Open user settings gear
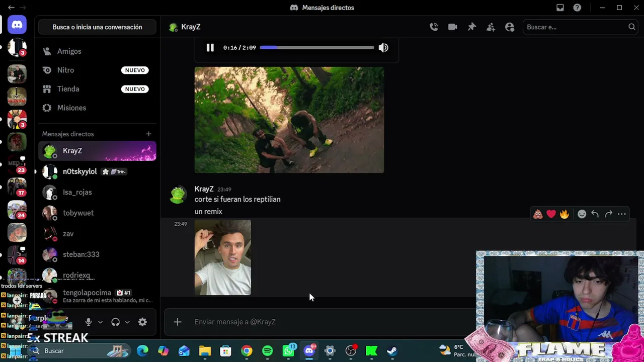The height and width of the screenshot is (362, 644). [142, 322]
